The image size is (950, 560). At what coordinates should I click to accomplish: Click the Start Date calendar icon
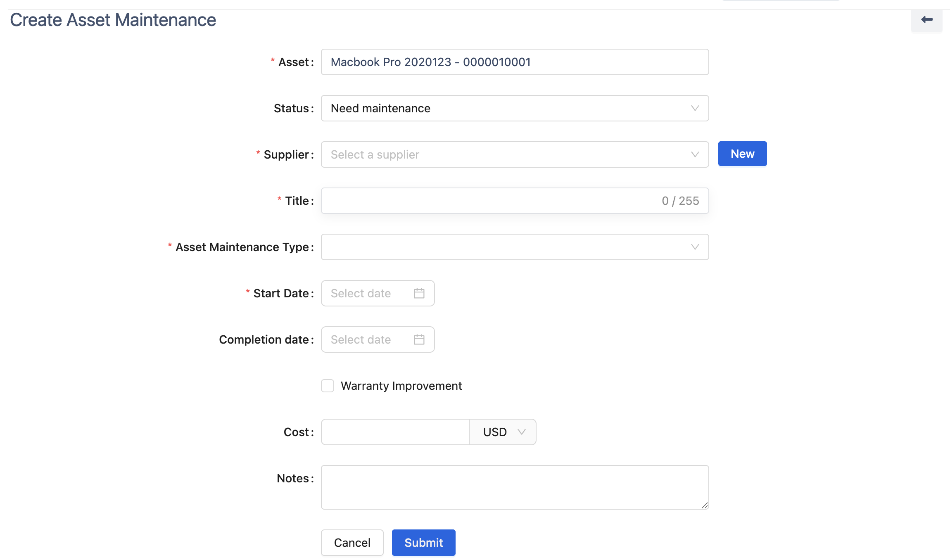(x=419, y=293)
